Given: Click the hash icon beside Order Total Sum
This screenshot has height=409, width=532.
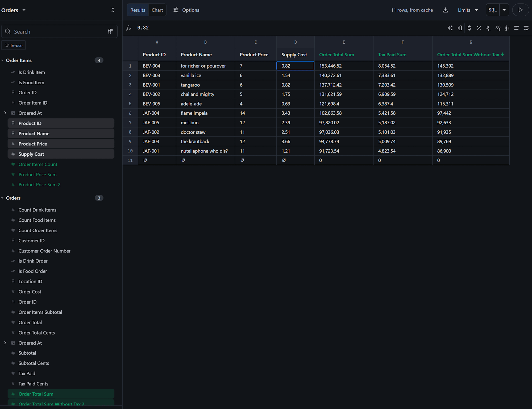Looking at the screenshot, I should coord(13,394).
